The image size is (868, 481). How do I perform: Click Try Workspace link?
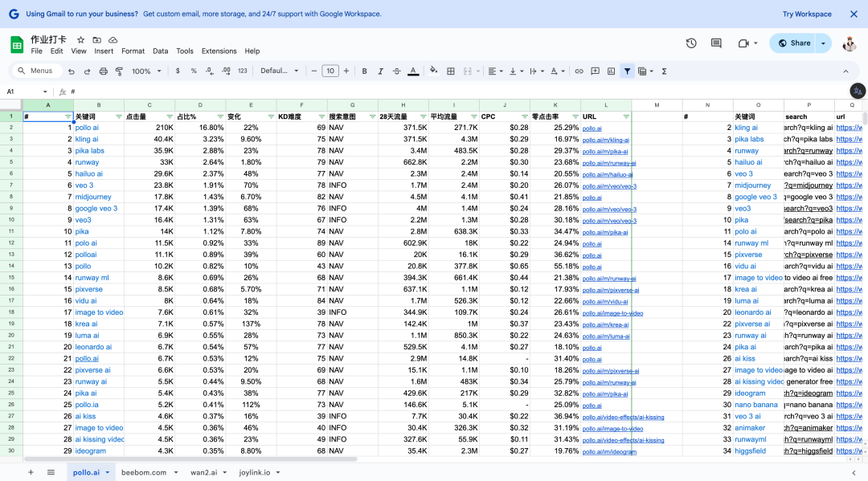pyautogui.click(x=807, y=14)
